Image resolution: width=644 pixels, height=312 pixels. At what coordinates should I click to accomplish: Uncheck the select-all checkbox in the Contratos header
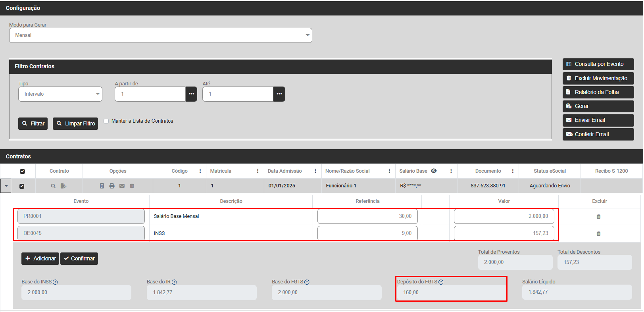click(x=22, y=171)
